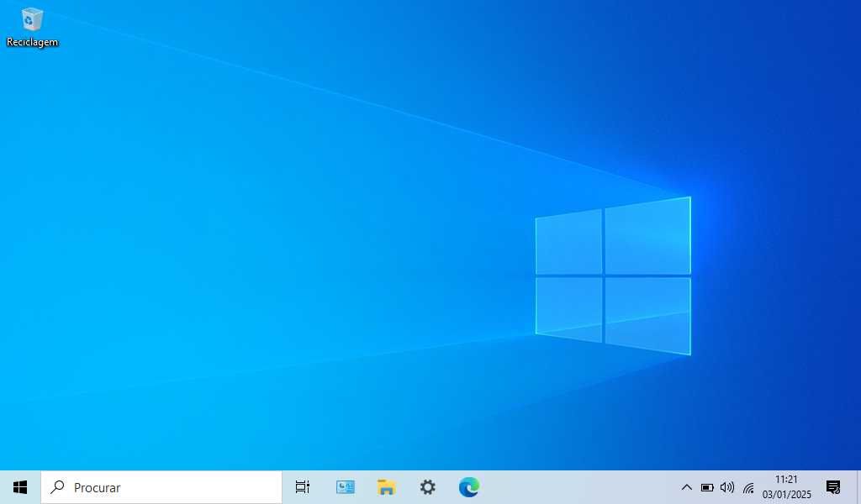Viewport: 861px width, 504px height.
Task: Launch Microsoft Edge from the taskbar
Action: [x=469, y=487]
